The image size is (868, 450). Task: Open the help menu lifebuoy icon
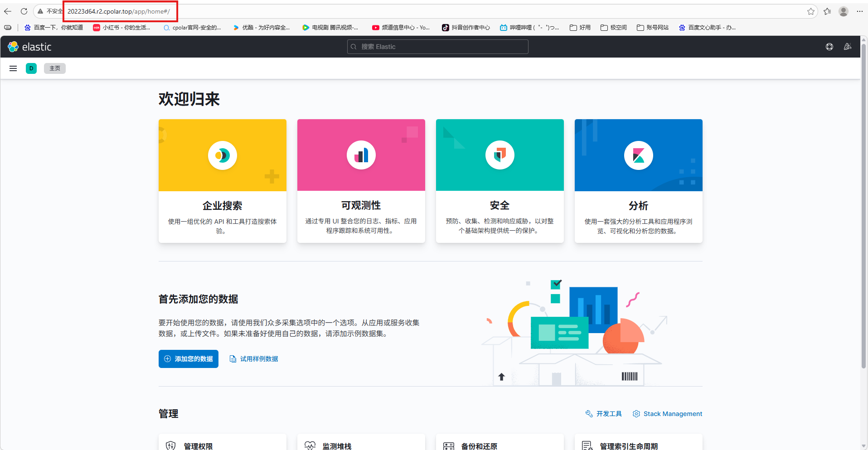tap(829, 47)
